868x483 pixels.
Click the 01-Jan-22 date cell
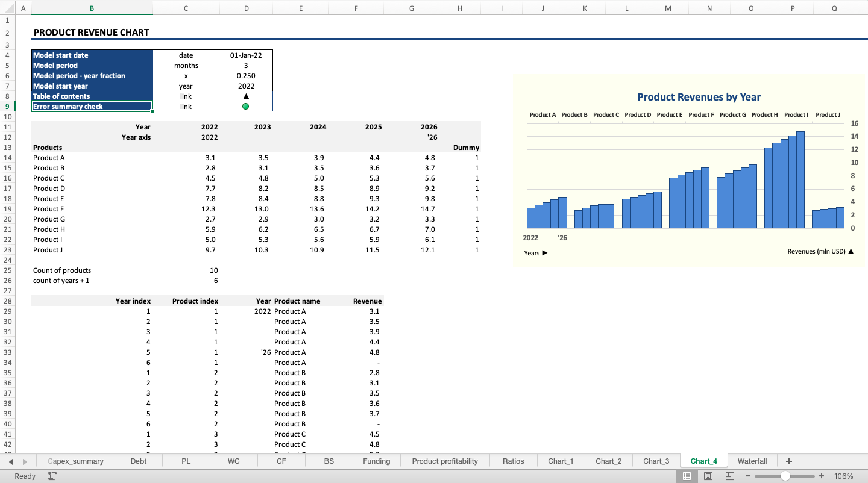click(x=246, y=55)
